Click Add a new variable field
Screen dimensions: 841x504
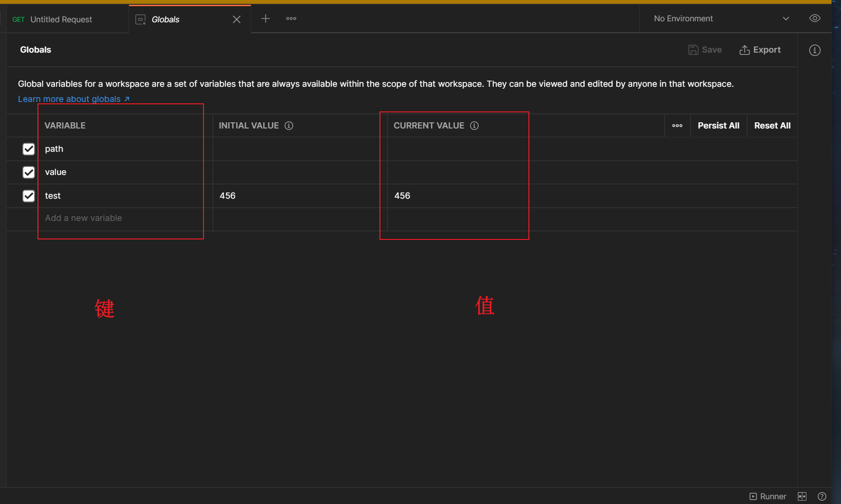[125, 218]
